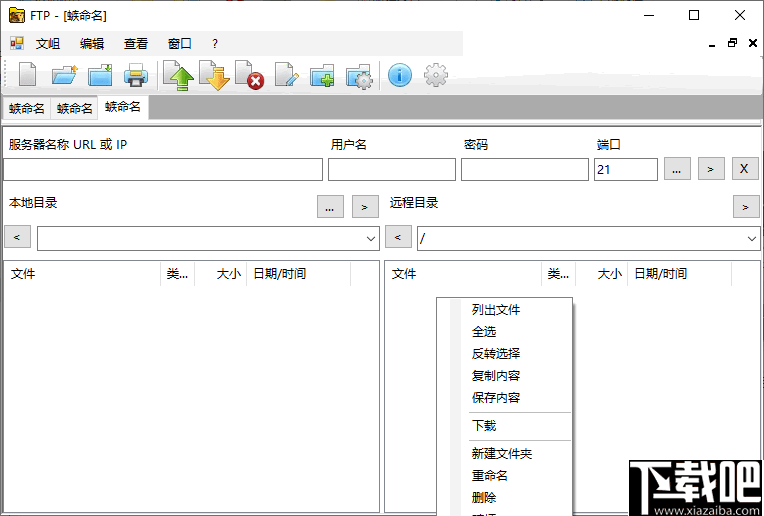Select the third active 蝾命名 tab
Image resolution: width=764 pixels, height=516 pixels.
[x=123, y=107]
